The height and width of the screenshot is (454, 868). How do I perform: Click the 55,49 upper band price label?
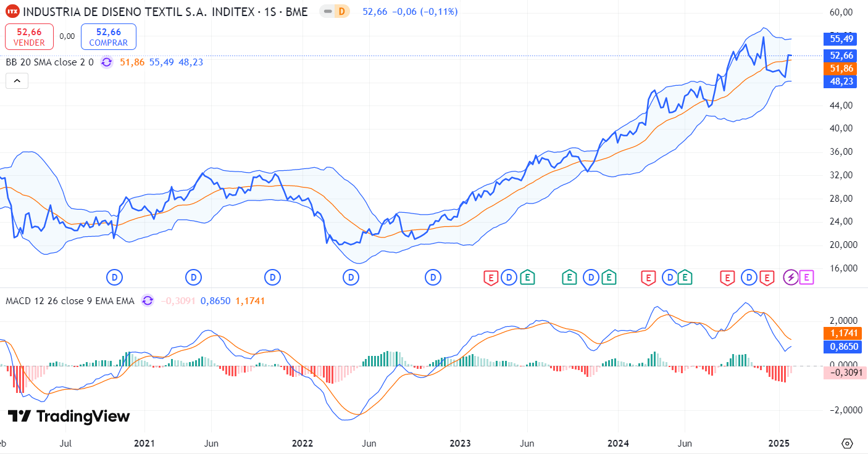click(841, 39)
